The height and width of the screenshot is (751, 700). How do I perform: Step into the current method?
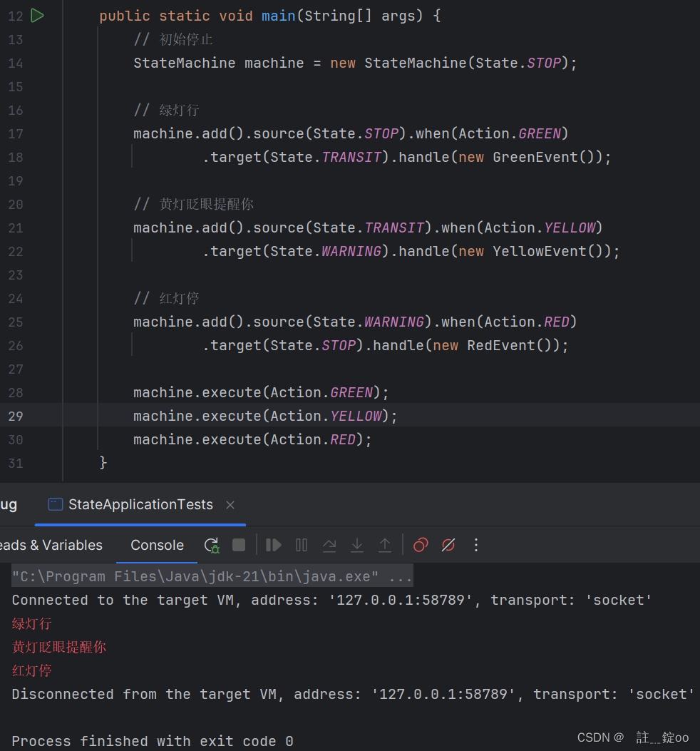click(356, 545)
